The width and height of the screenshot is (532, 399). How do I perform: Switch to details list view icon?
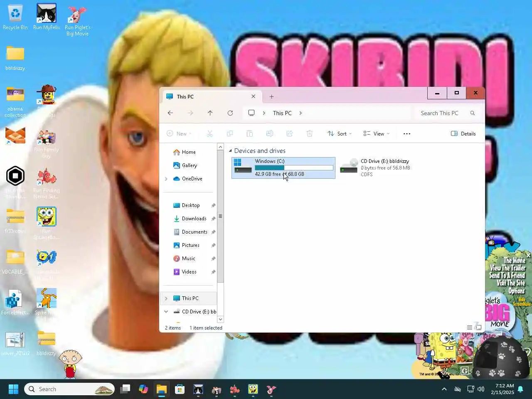coord(470,328)
